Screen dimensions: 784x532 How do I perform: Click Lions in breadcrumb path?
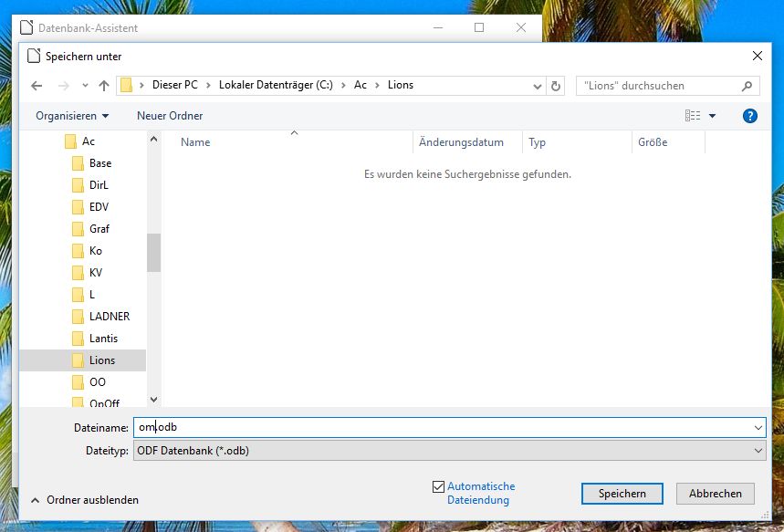[401, 85]
